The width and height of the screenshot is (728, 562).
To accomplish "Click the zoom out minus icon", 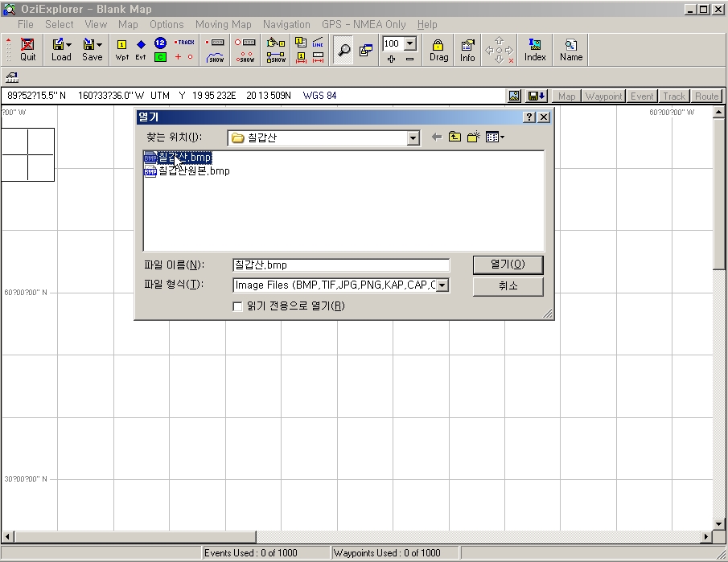I will point(409,59).
